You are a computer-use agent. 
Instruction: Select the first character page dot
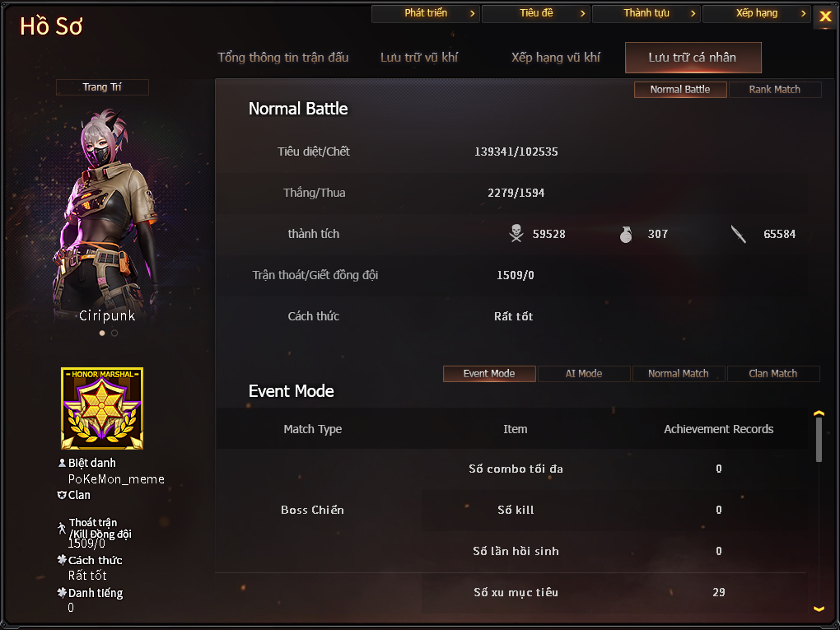click(x=102, y=334)
